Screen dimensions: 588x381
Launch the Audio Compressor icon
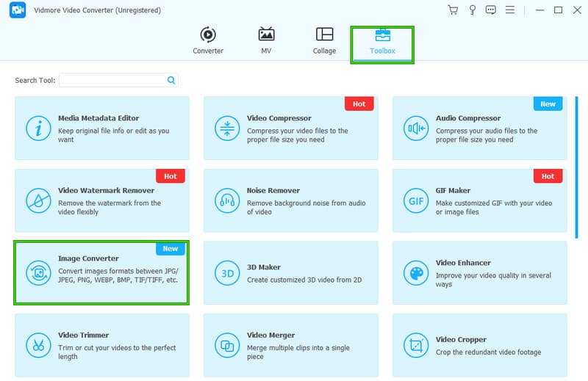(415, 128)
